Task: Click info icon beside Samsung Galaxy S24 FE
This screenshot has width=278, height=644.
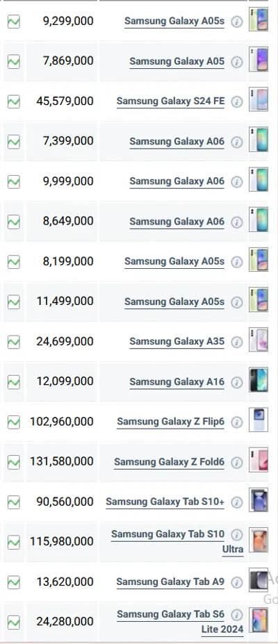Action: (236, 102)
